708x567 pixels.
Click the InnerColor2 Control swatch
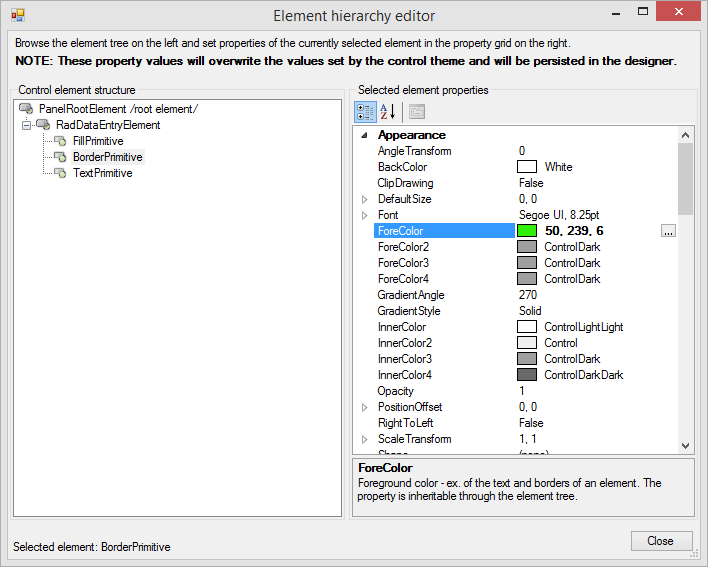tap(527, 343)
